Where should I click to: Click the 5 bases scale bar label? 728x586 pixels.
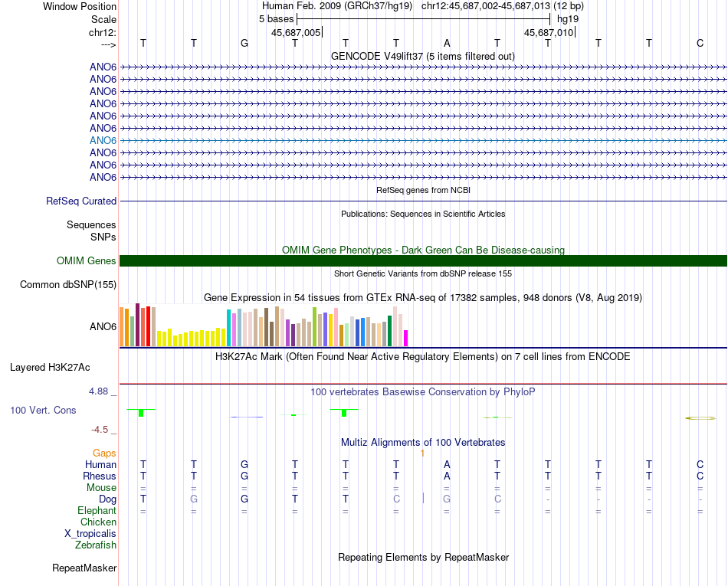[x=276, y=19]
